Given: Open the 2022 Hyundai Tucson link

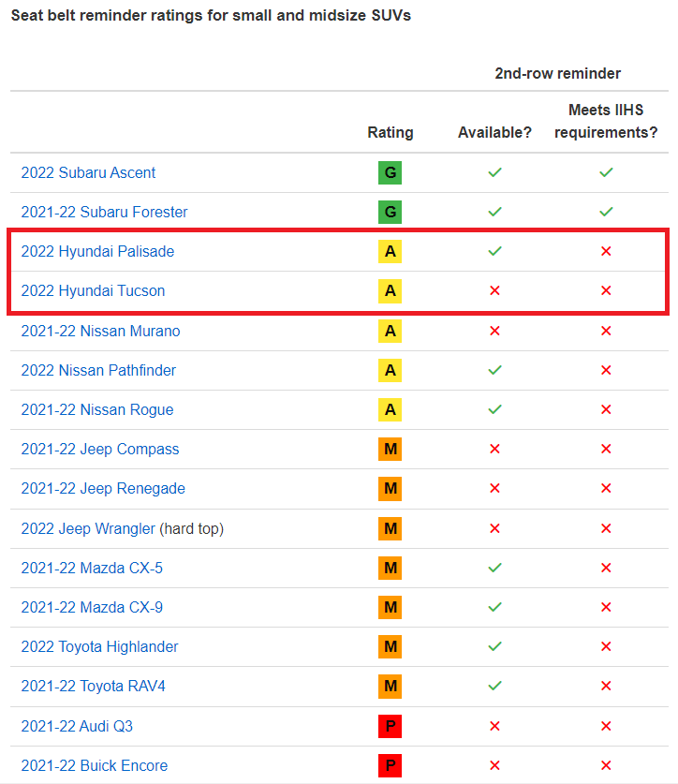Looking at the screenshot, I should 93,290.
